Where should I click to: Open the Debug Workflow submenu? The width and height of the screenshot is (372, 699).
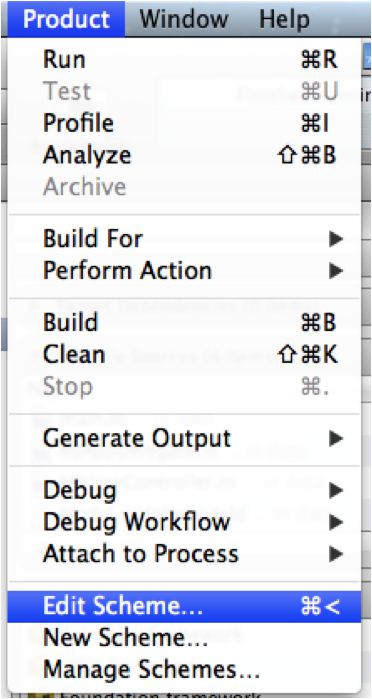click(x=184, y=522)
